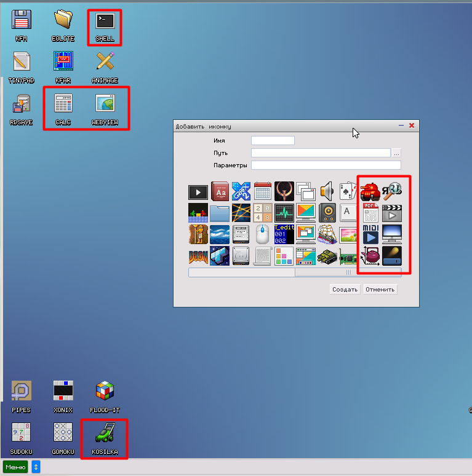Viewport: 472px width, 476px height.
Task: Choose the PDF document icon
Action: point(370,213)
